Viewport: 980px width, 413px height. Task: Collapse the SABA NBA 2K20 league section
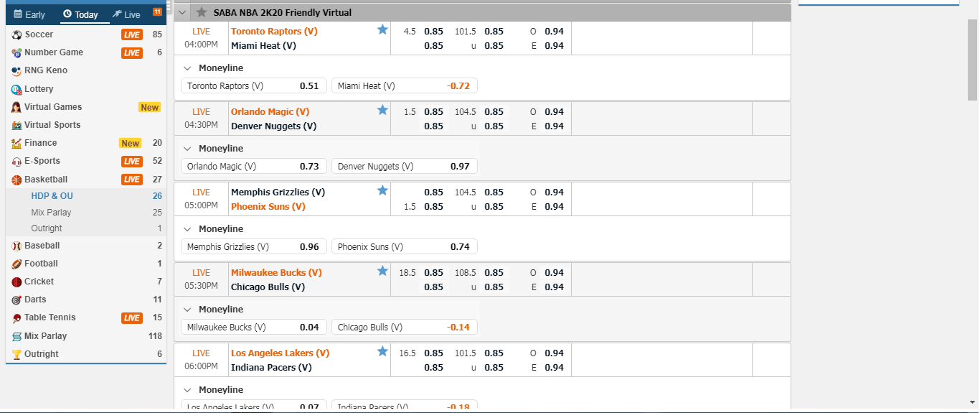(182, 12)
